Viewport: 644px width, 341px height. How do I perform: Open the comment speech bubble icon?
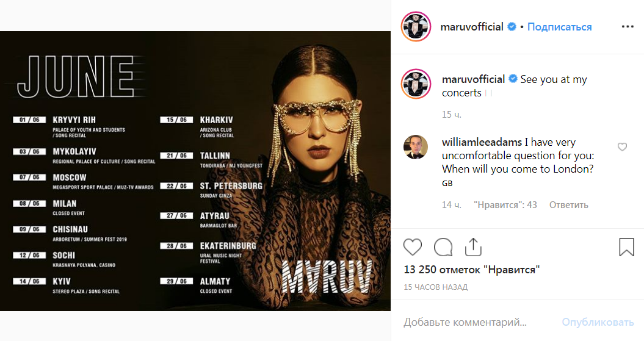[443, 247]
